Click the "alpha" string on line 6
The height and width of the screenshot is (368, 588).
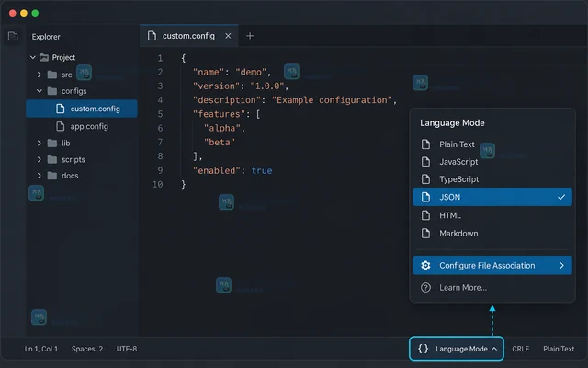[222, 129]
